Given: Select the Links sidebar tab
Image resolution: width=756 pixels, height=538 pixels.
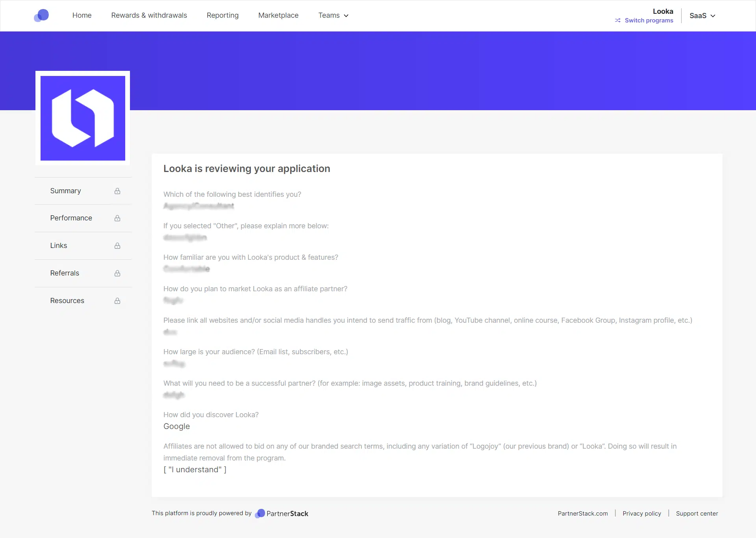Looking at the screenshot, I should tap(83, 246).
